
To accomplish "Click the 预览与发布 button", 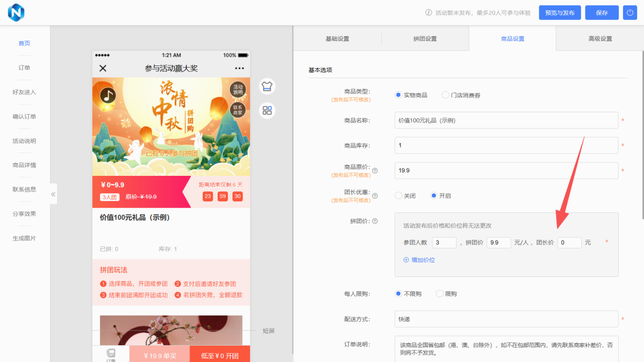I will click(559, 13).
